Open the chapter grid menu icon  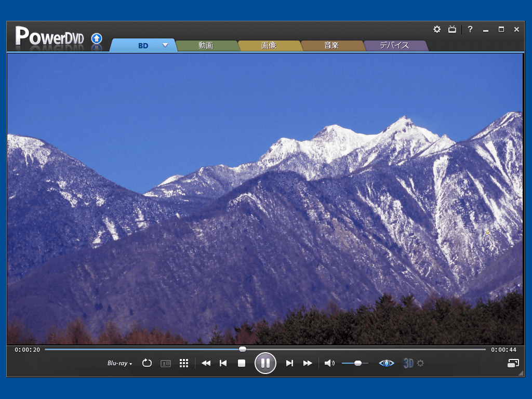pyautogui.click(x=184, y=363)
